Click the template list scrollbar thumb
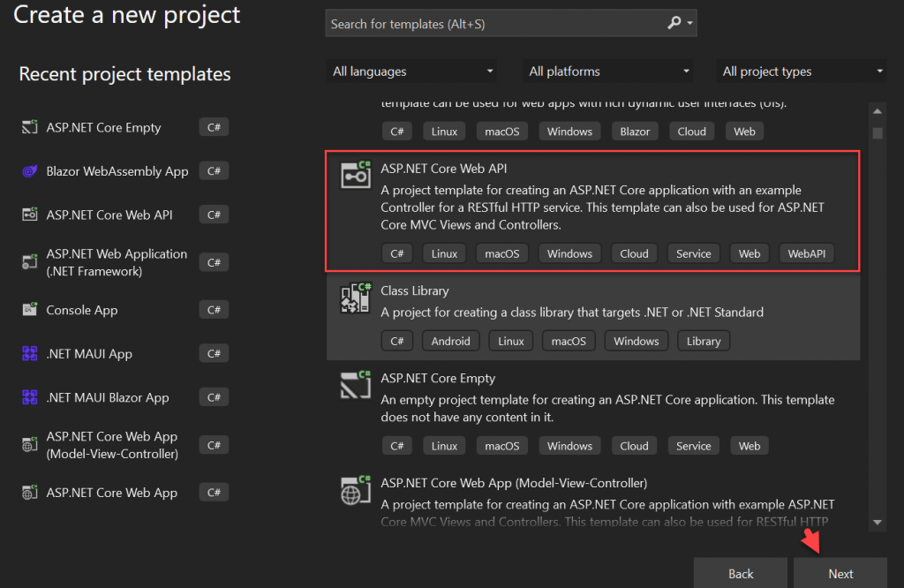Screen dimensions: 904x588 tap(878, 133)
